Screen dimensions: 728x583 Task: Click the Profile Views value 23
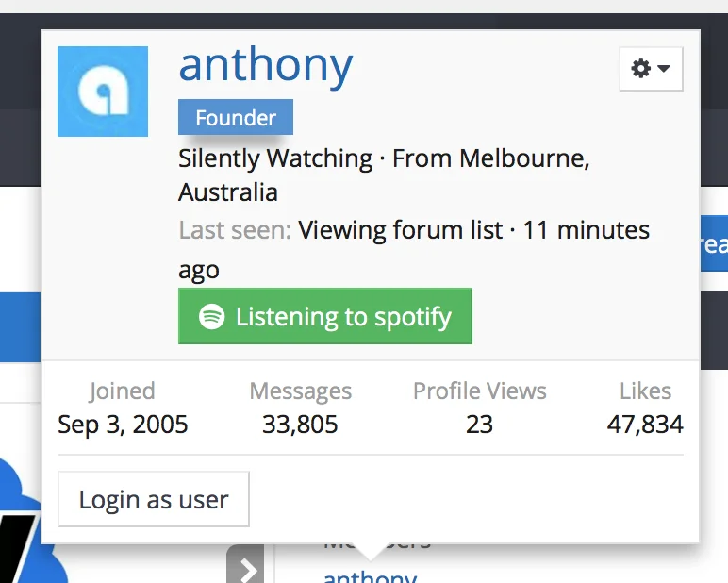click(x=479, y=425)
